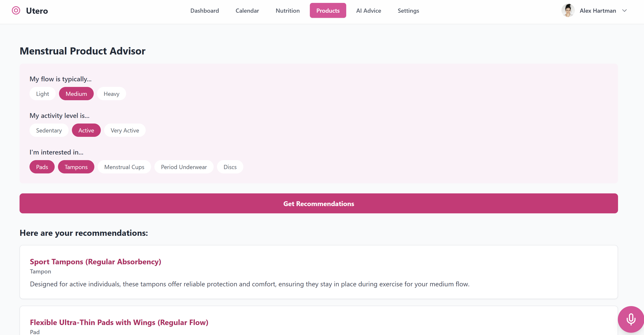The height and width of the screenshot is (335, 644).
Task: Click Alex Hartman's profile avatar
Action: (x=568, y=11)
